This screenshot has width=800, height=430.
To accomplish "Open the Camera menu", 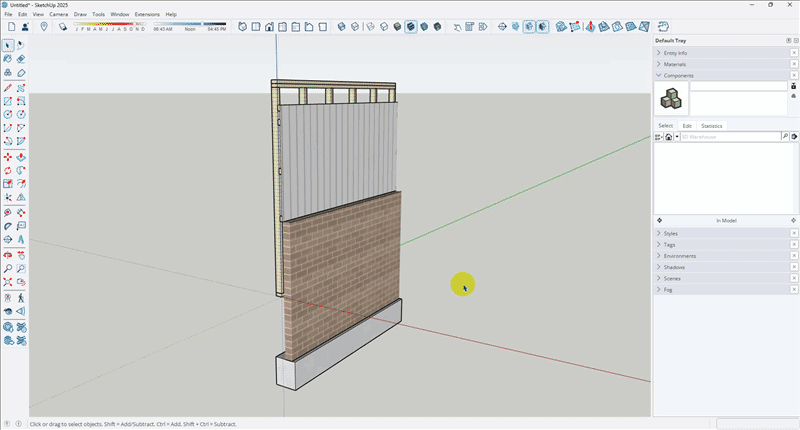I will click(x=59, y=14).
